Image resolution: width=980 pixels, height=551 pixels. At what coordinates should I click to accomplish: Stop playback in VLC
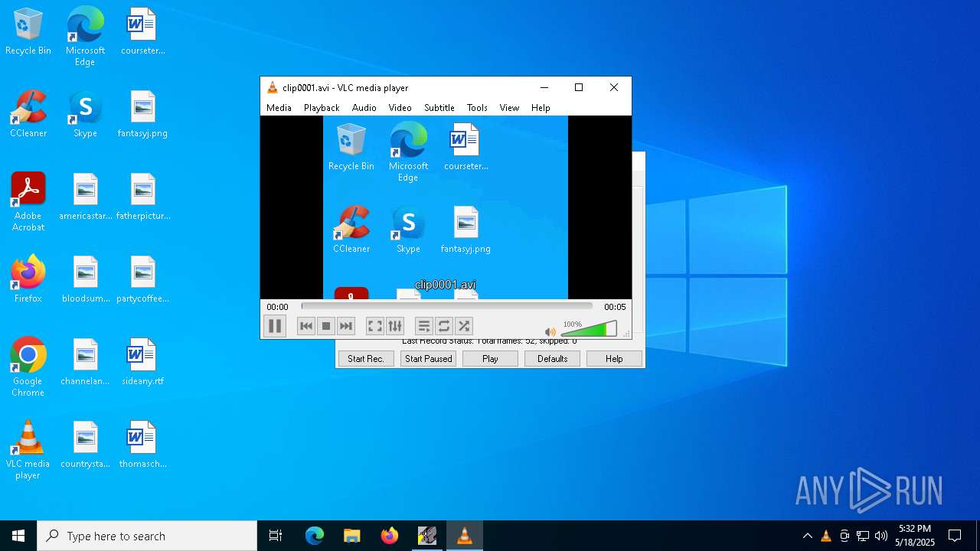pos(326,326)
